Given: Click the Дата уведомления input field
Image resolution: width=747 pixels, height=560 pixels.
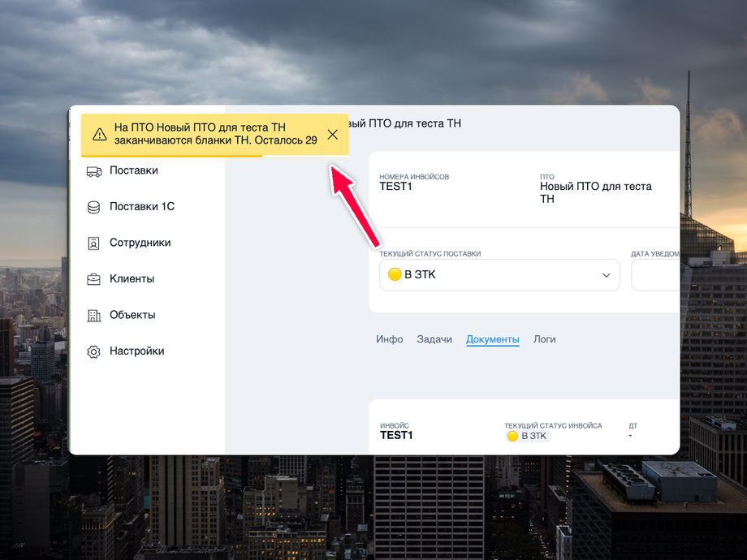Looking at the screenshot, I should tap(655, 275).
